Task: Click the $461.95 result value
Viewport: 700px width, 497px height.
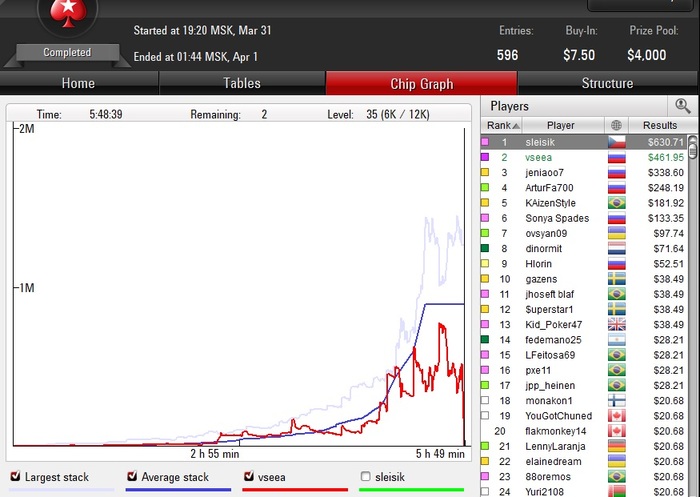Action: [x=666, y=157]
